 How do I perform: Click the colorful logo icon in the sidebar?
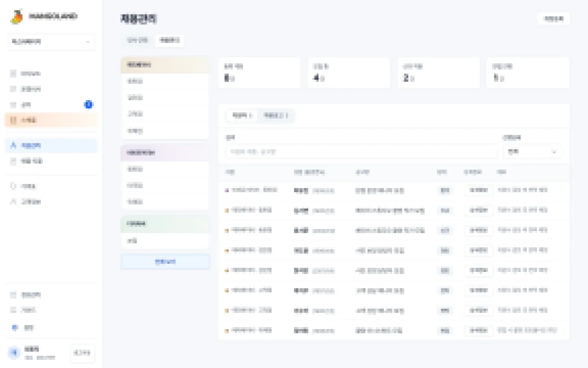click(17, 17)
